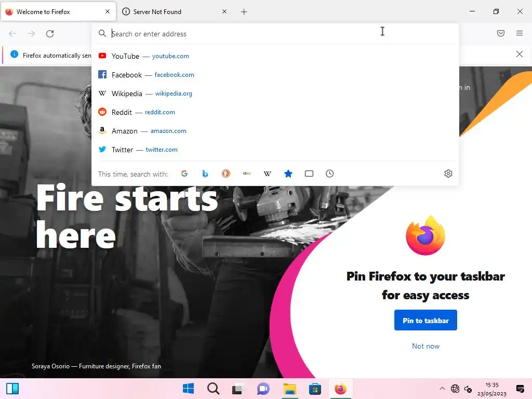Select Amazon suggestion

point(275,130)
